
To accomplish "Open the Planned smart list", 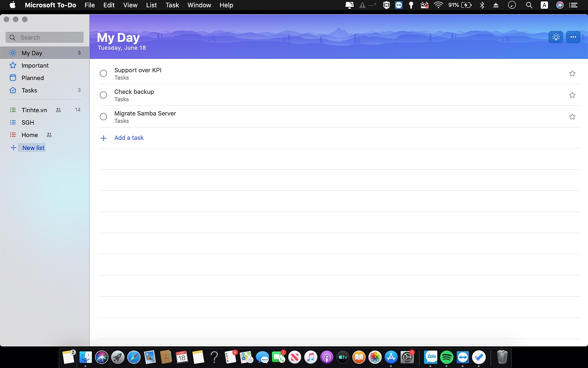I will (x=45, y=78).
